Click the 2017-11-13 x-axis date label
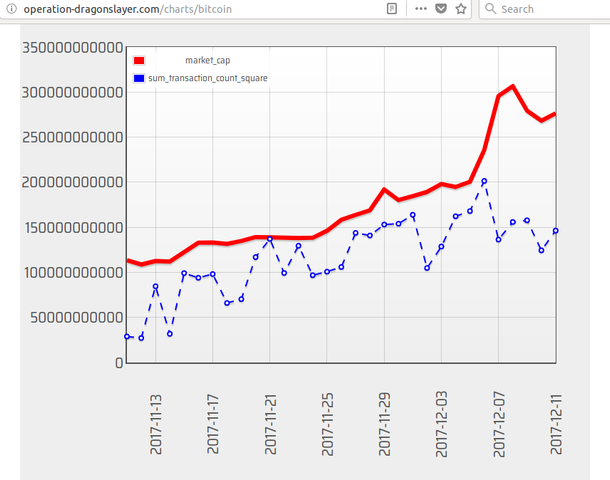This screenshot has width=610, height=480. pyautogui.click(x=156, y=425)
